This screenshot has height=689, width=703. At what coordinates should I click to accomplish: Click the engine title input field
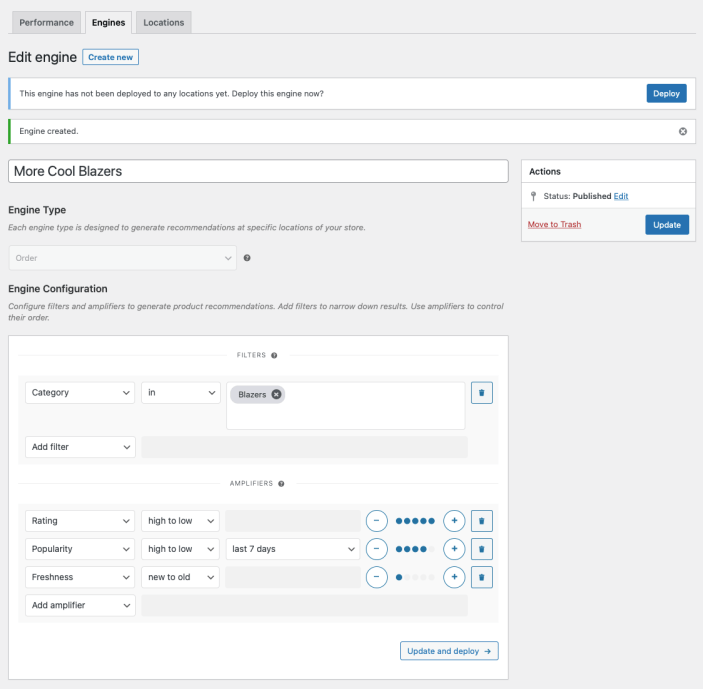(x=258, y=171)
